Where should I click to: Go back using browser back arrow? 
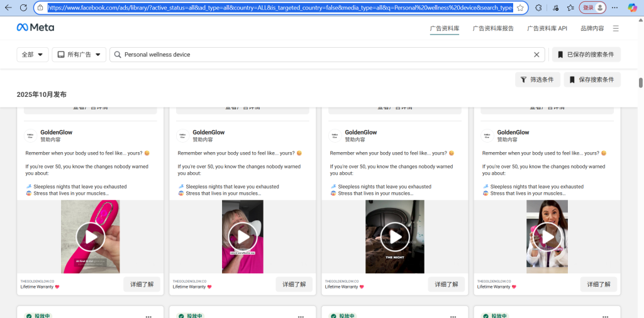[x=8, y=8]
